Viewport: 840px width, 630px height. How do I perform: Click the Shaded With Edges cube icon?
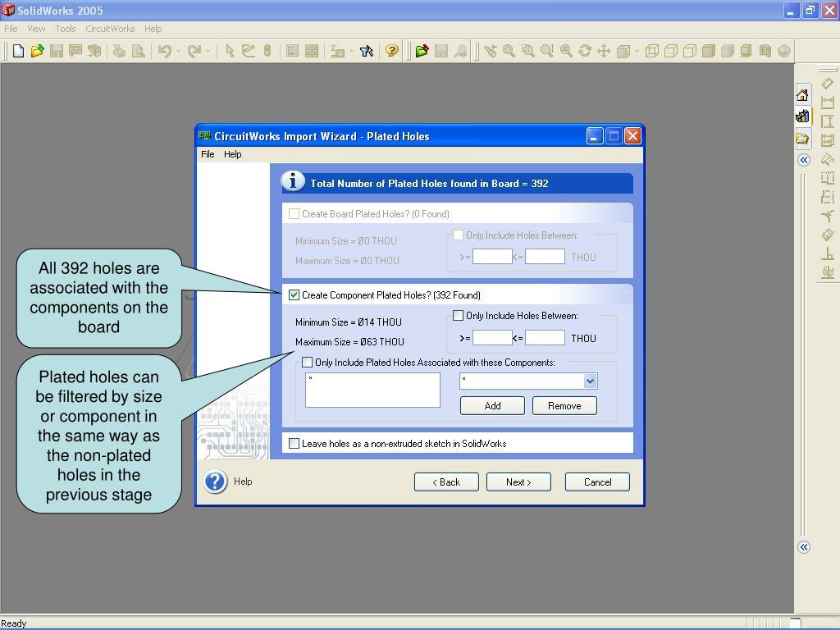[709, 51]
